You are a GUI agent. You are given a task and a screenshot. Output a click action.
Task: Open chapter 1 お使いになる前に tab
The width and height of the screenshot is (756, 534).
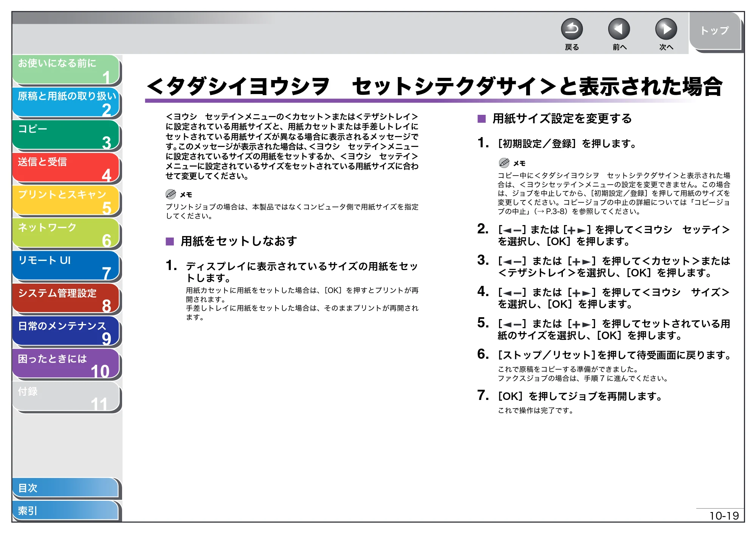pos(66,69)
